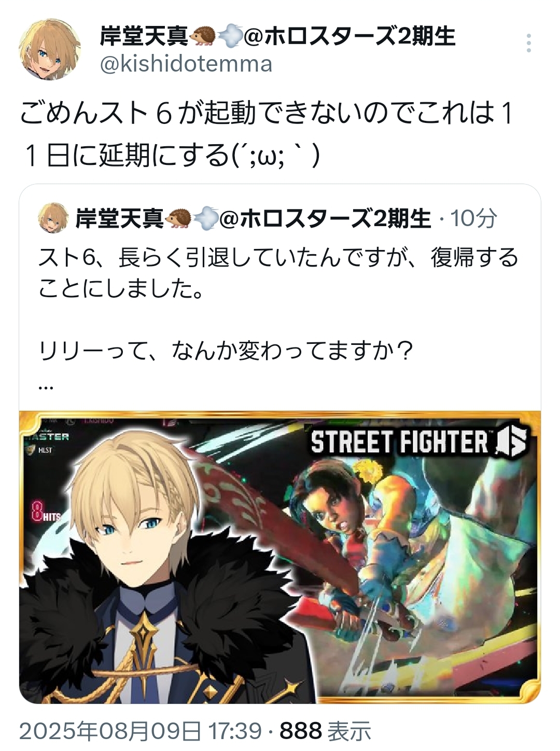Tap the 8 HITS counter in the thumbnail
The image size is (560, 751).
(46, 511)
